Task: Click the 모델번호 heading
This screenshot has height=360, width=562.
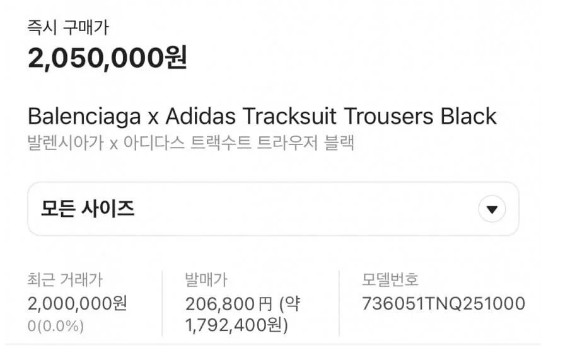Action: coord(390,279)
